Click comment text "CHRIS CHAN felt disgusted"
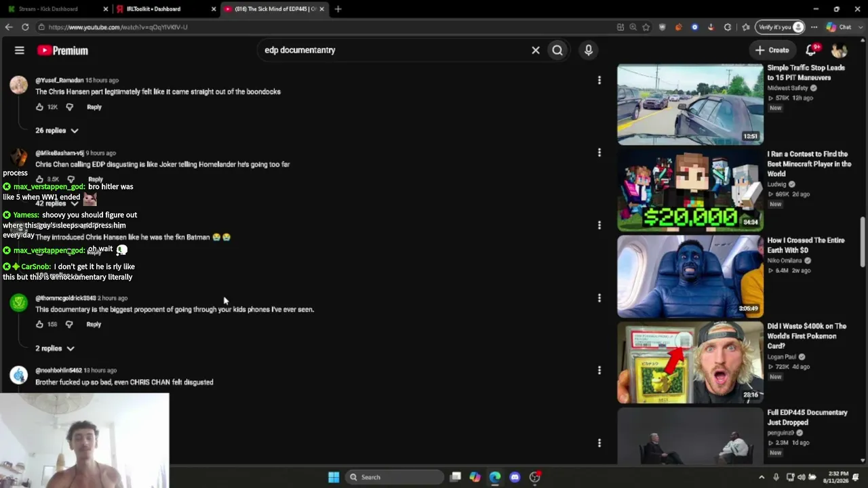This screenshot has width=868, height=488. point(124,382)
